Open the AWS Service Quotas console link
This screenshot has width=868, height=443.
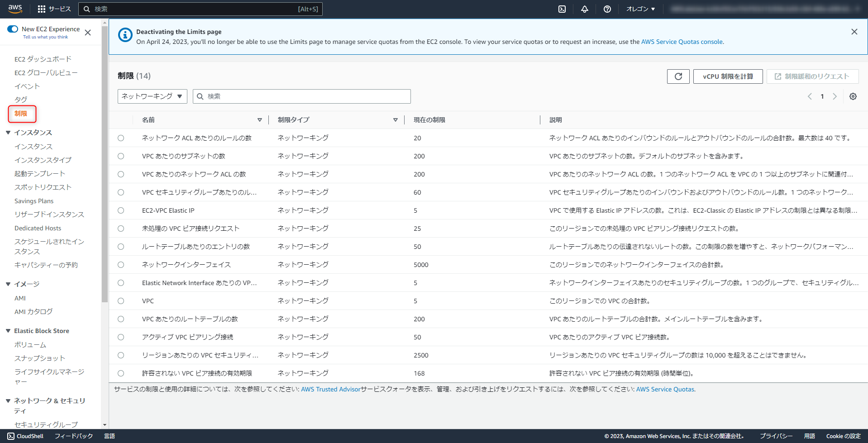(682, 41)
